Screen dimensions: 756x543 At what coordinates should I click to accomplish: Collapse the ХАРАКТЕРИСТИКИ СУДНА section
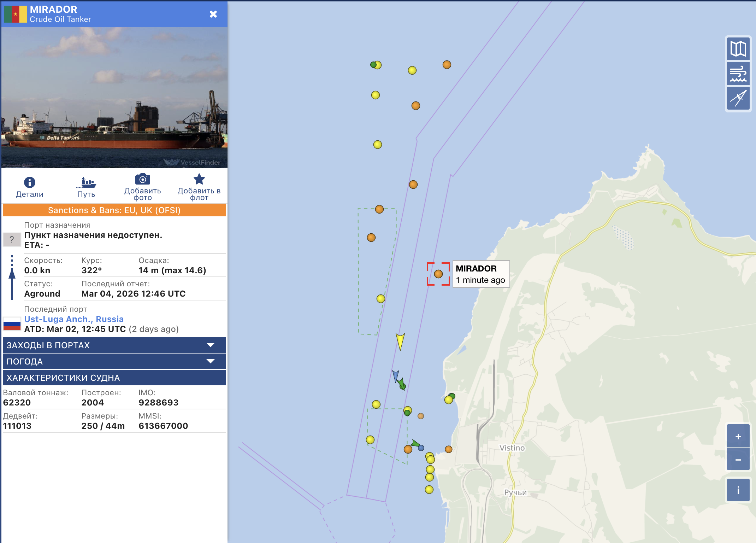click(x=114, y=378)
